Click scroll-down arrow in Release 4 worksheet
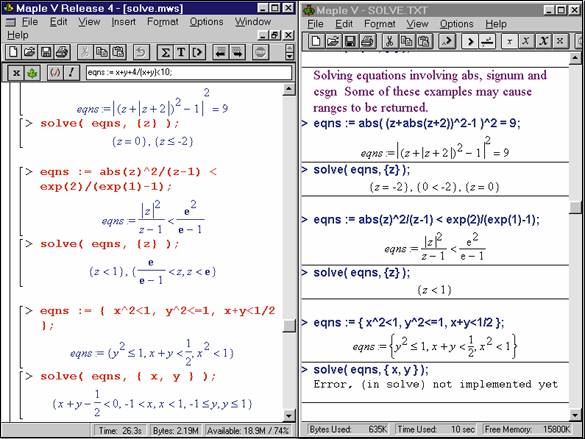The height and width of the screenshot is (439, 585). 289,415
